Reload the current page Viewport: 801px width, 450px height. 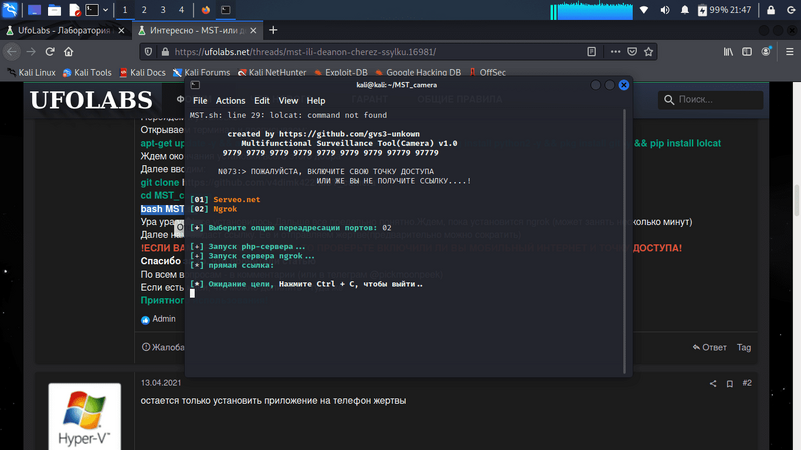50,52
